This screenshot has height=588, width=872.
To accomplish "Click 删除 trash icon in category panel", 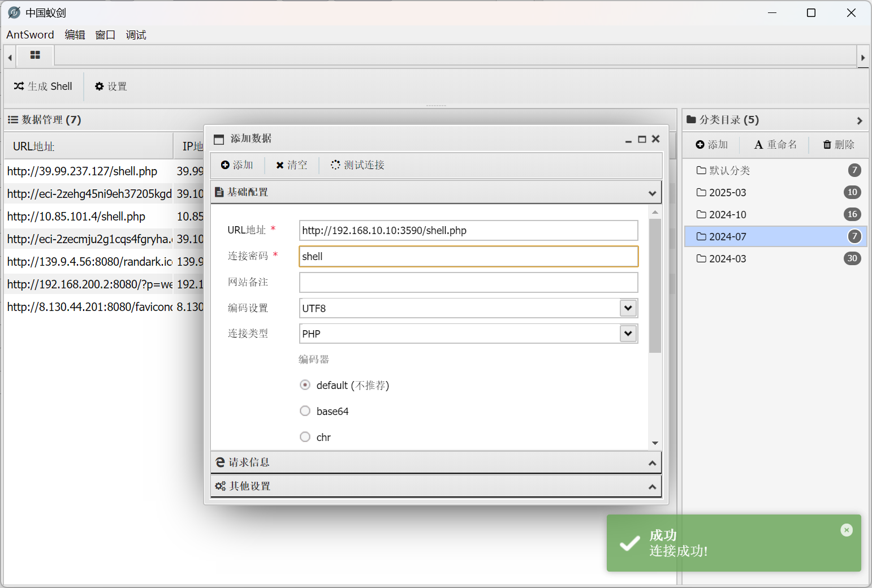I will click(827, 145).
